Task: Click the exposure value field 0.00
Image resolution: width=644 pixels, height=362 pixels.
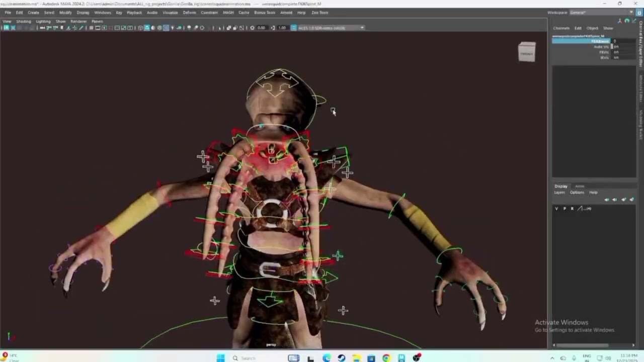Action: click(x=261, y=28)
